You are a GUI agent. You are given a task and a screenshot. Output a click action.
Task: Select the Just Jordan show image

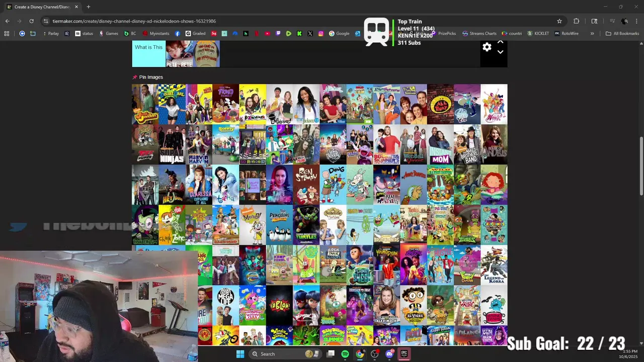pyautogui.click(x=145, y=104)
